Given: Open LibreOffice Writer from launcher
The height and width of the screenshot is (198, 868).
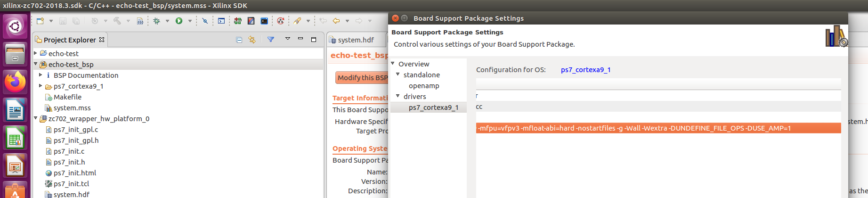Looking at the screenshot, I should click(x=15, y=111).
